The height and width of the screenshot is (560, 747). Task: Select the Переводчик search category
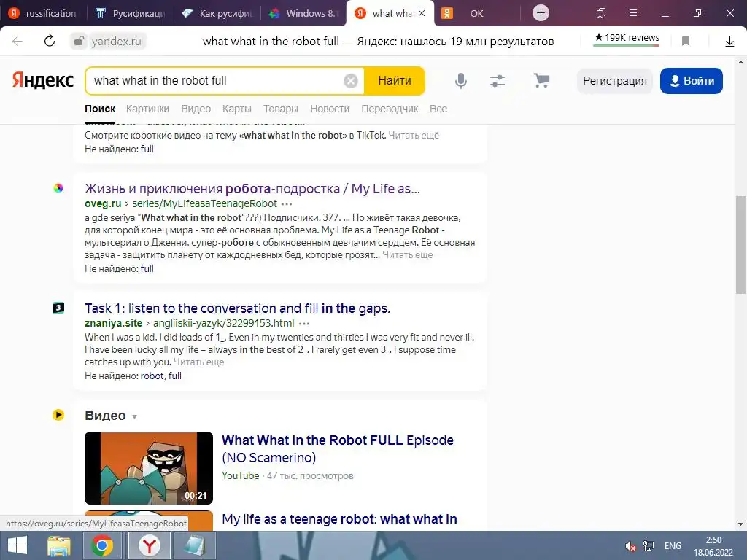click(390, 109)
